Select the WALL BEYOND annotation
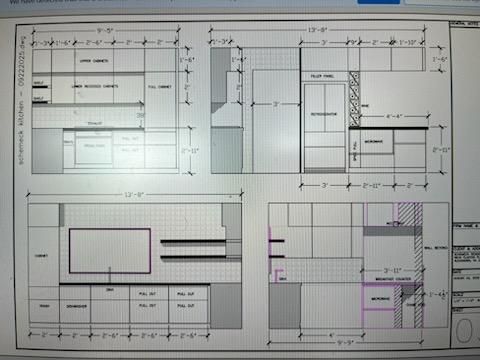The width and height of the screenshot is (480, 360). pos(436,248)
